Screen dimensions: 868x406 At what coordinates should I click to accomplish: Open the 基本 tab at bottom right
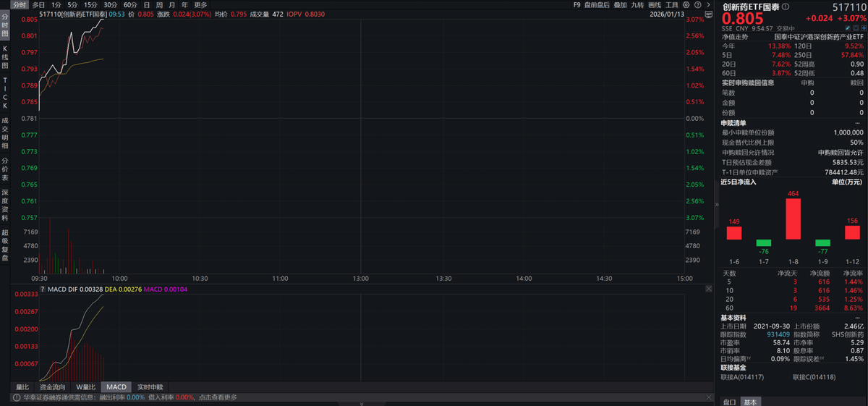[751, 402]
